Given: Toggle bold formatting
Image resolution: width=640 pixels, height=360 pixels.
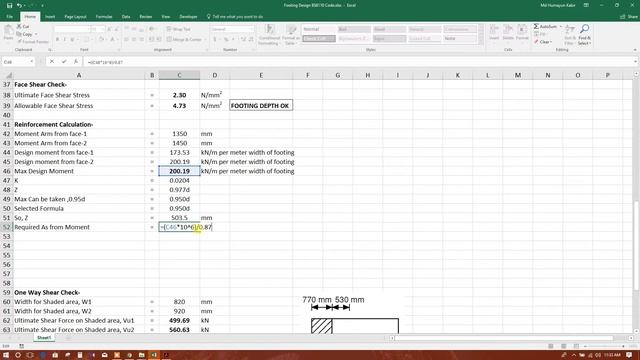Looking at the screenshot, I should pyautogui.click(x=57, y=40).
